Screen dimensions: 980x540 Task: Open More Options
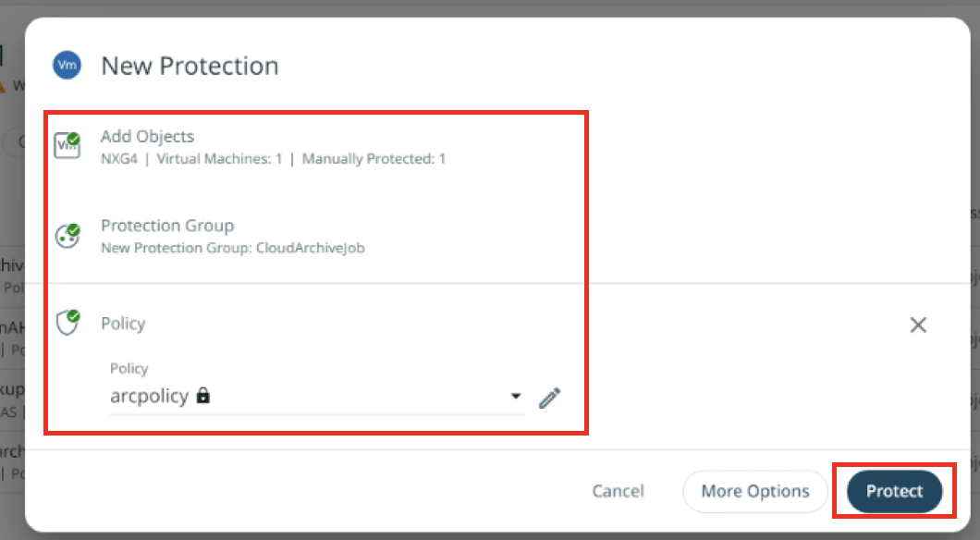tap(755, 491)
